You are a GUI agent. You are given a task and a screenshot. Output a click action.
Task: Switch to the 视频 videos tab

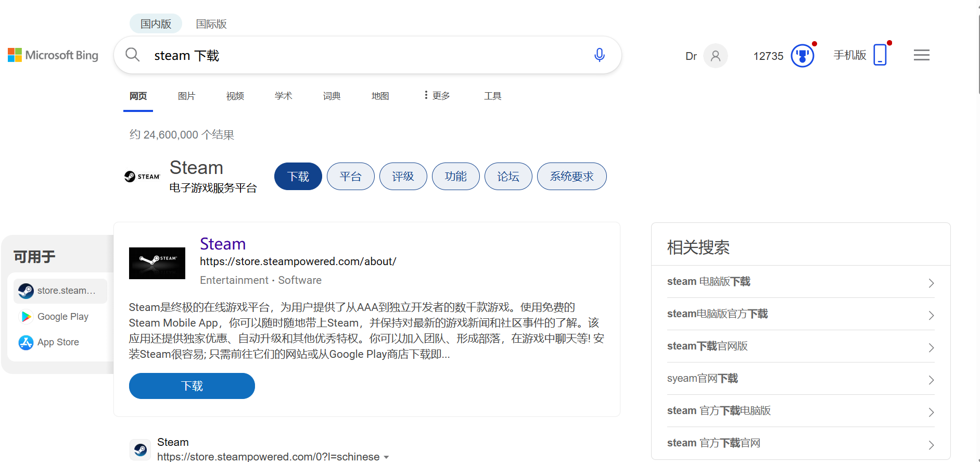[235, 96]
